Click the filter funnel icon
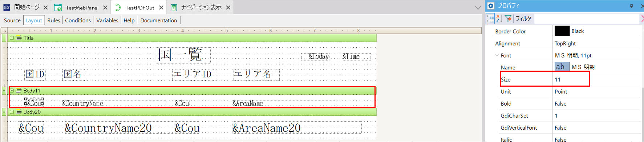 coord(508,18)
